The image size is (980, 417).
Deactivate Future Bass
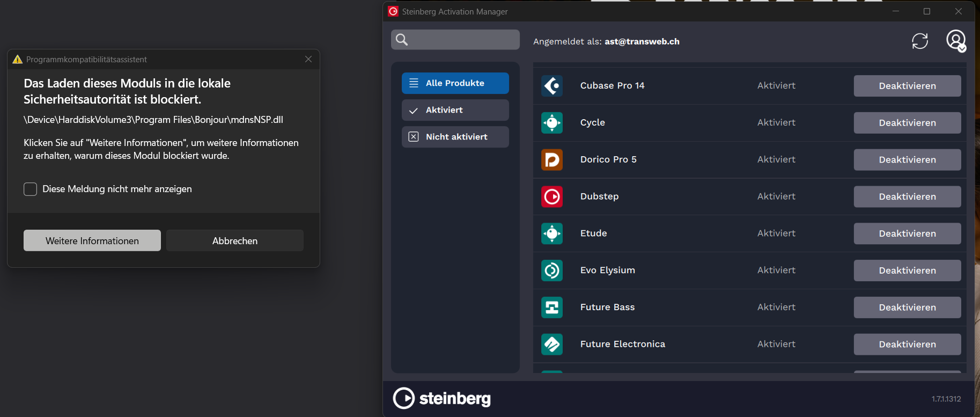pyautogui.click(x=908, y=308)
